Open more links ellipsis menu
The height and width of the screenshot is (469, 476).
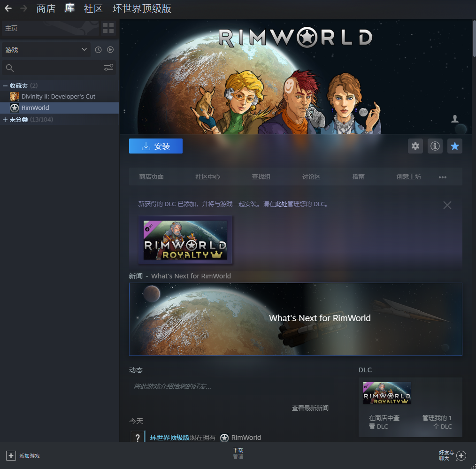[x=442, y=177]
